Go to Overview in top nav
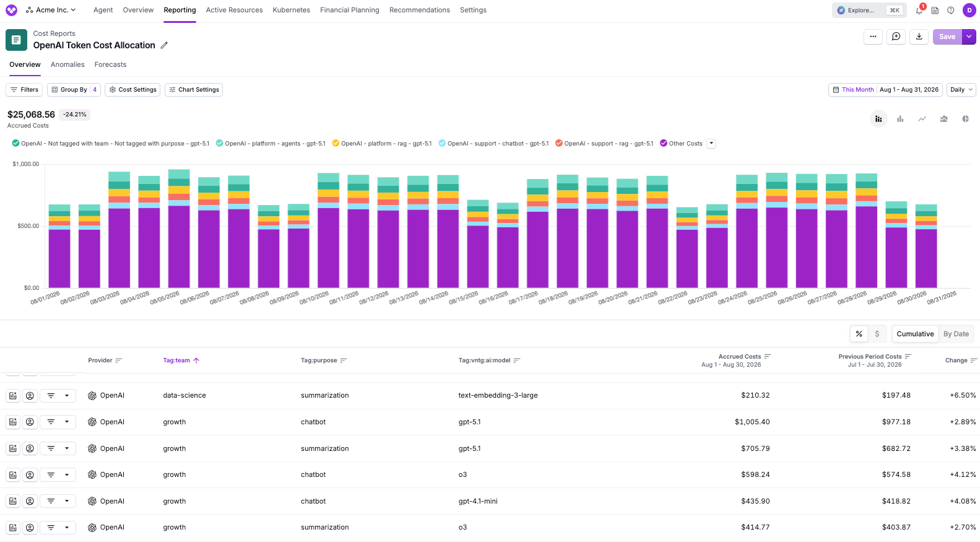The image size is (980, 542). pos(138,10)
